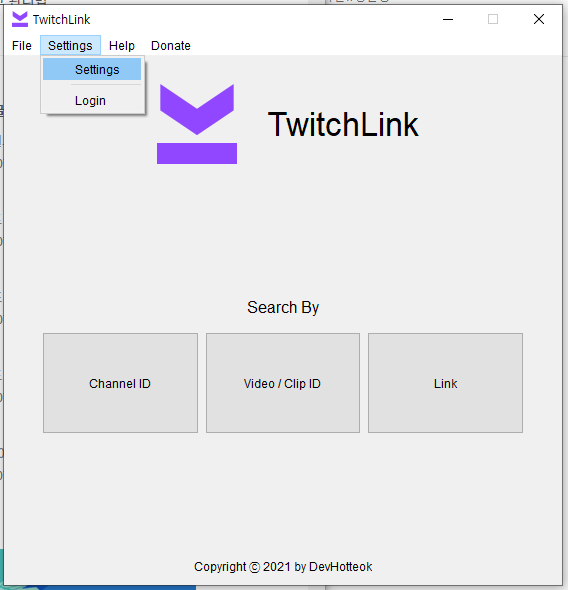The height and width of the screenshot is (590, 568).
Task: Click the TwitchLink icon in title bar
Action: click(20, 19)
